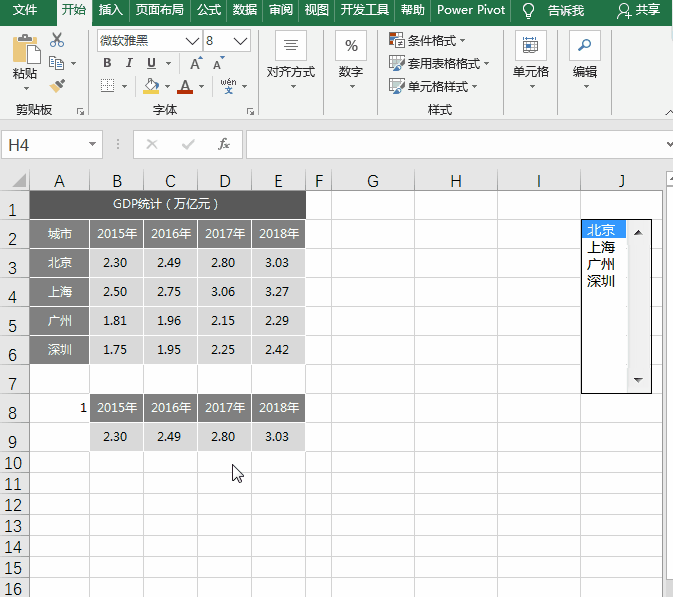This screenshot has width=673, height=597.
Task: Select the Format Painter brush
Action: (57, 86)
